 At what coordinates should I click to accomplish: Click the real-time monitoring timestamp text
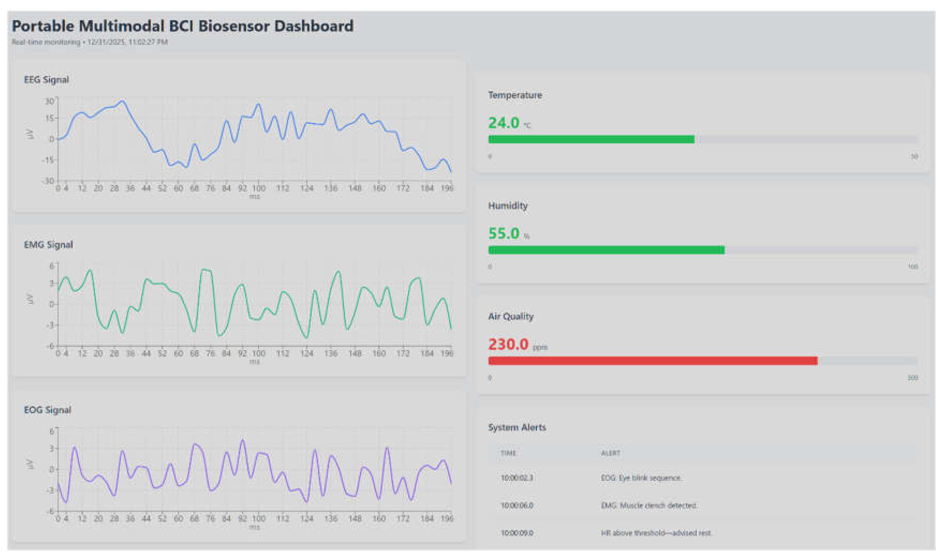(x=90, y=42)
